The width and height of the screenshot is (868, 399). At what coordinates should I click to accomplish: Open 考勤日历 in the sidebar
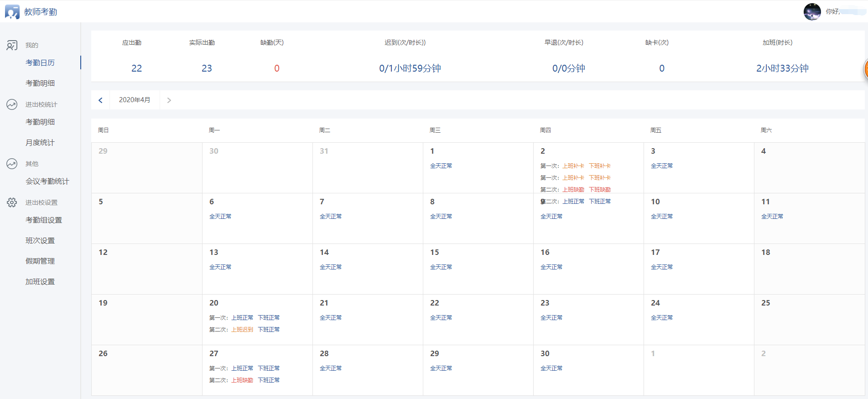coord(40,62)
